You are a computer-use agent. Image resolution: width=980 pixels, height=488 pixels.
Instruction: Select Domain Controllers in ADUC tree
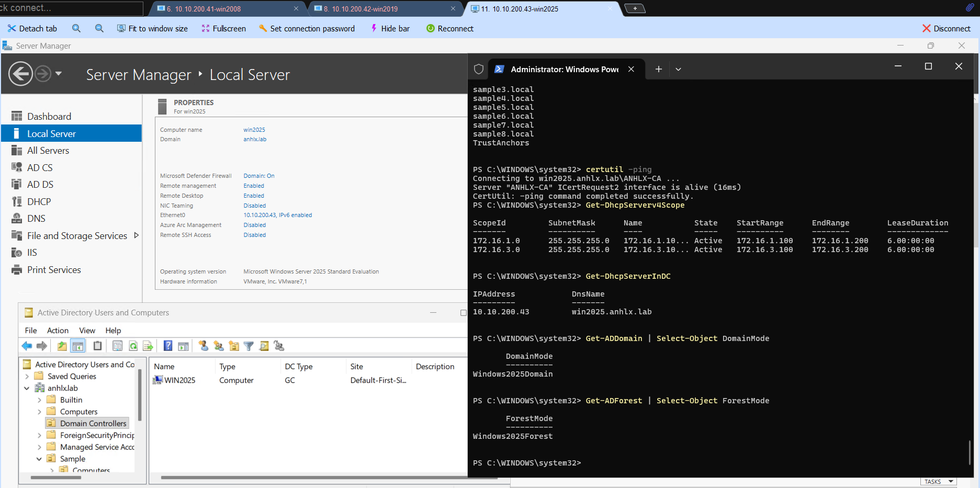pyautogui.click(x=93, y=423)
